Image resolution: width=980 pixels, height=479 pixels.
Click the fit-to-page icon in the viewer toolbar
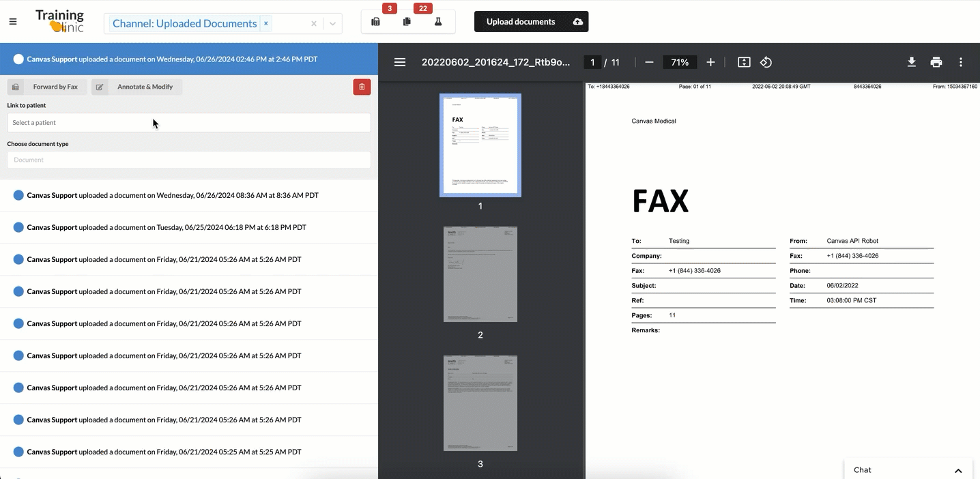(x=743, y=61)
